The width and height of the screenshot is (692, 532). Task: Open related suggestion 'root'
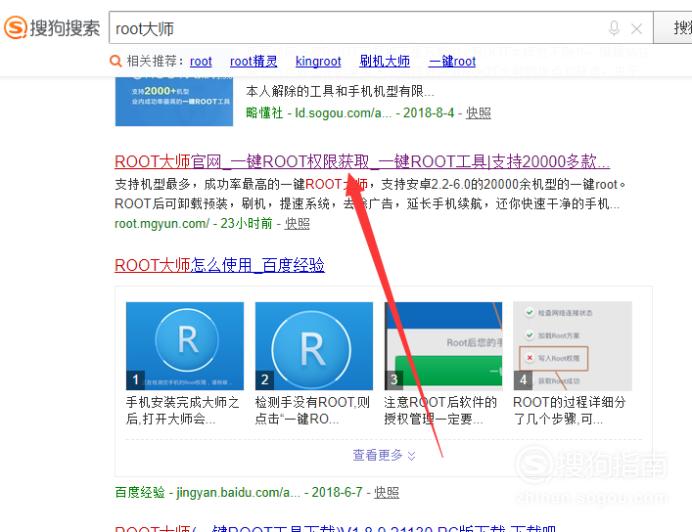(x=201, y=61)
